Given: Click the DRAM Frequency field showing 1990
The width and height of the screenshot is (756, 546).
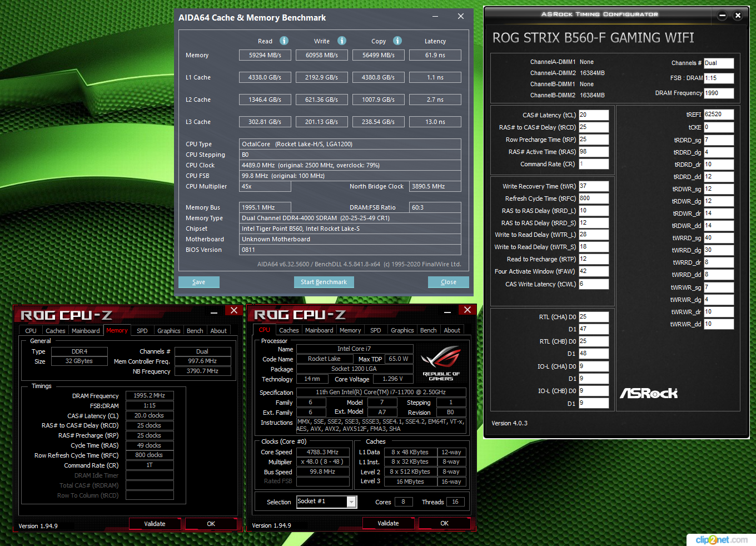Looking at the screenshot, I should [x=719, y=93].
